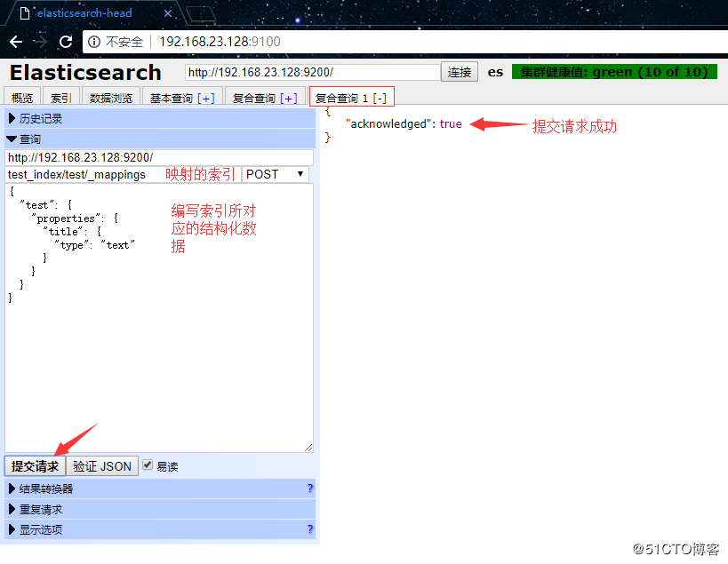
Task: Open the 概览 overview tab
Action: 22,98
